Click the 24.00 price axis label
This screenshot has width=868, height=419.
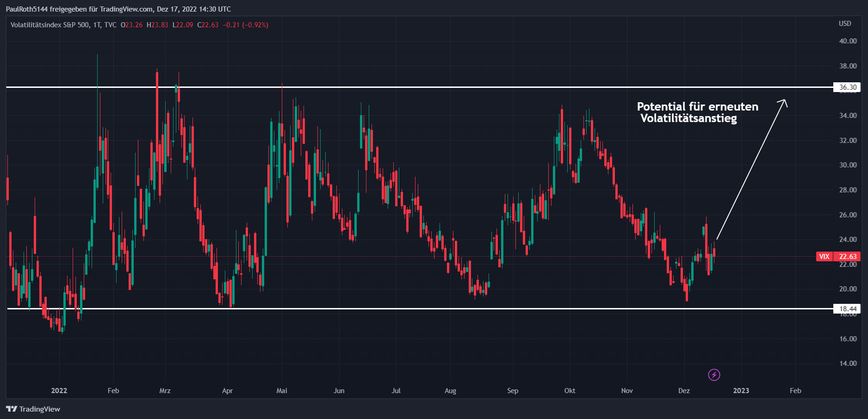click(848, 240)
